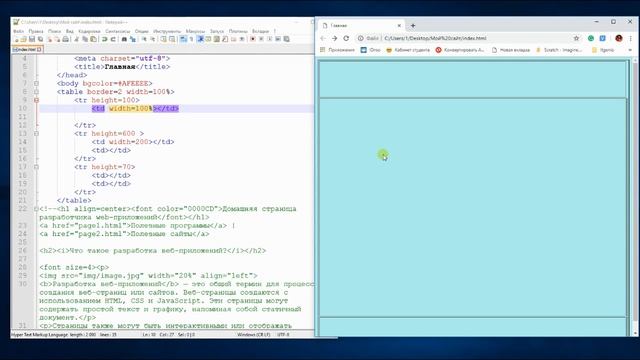The image size is (640, 360).
Task: Undo the last edit via toolbar
Action: point(104,39)
